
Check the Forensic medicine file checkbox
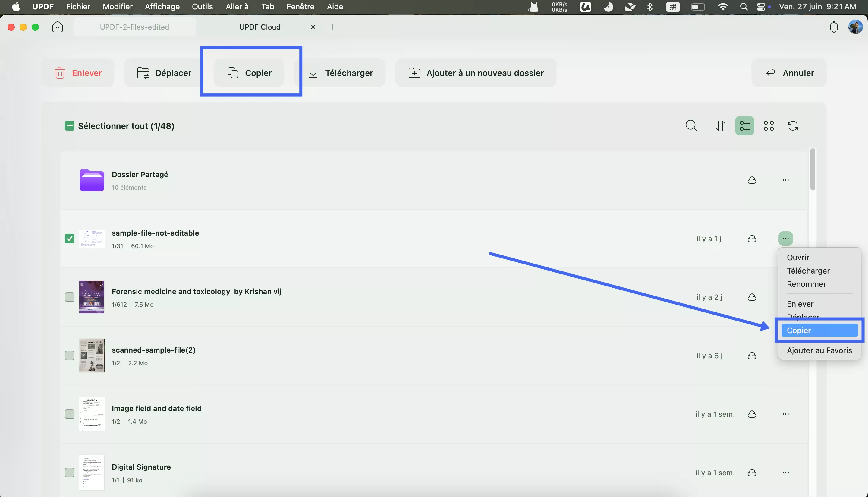(x=69, y=297)
